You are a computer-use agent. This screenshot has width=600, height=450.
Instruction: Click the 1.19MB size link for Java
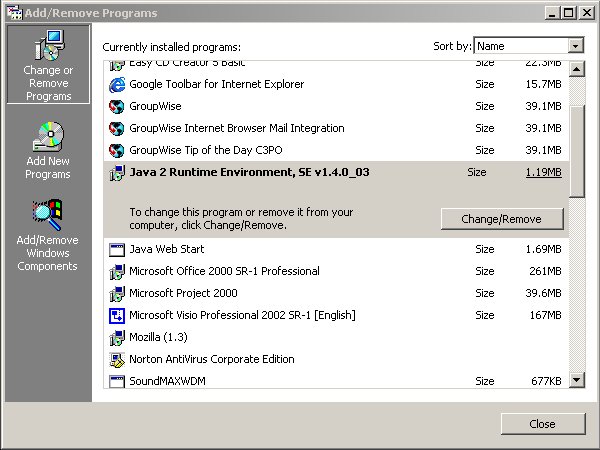click(543, 172)
